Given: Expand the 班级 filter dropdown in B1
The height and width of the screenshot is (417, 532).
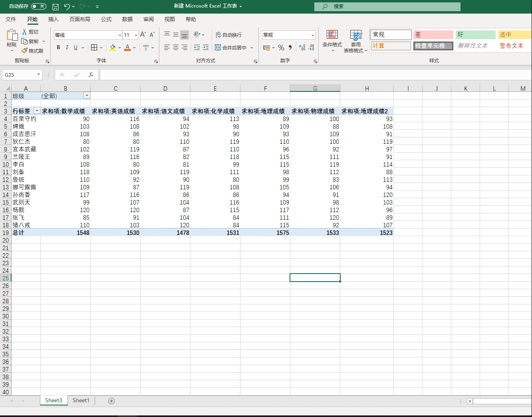Looking at the screenshot, I should click(87, 95).
